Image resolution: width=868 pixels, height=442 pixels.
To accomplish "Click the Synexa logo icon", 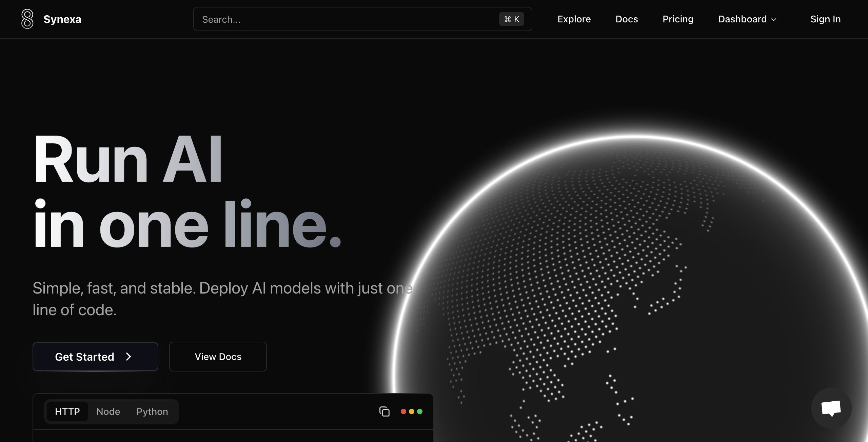I will (x=27, y=19).
